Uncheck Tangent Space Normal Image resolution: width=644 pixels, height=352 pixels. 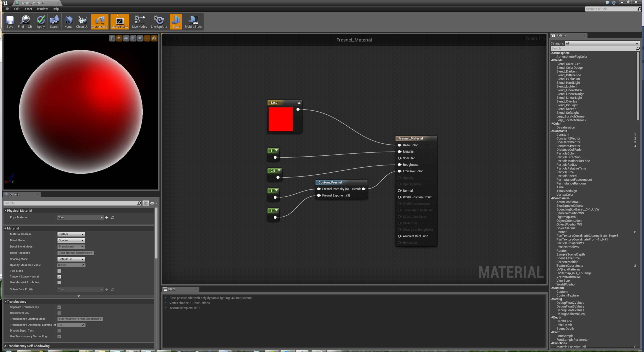[59, 276]
